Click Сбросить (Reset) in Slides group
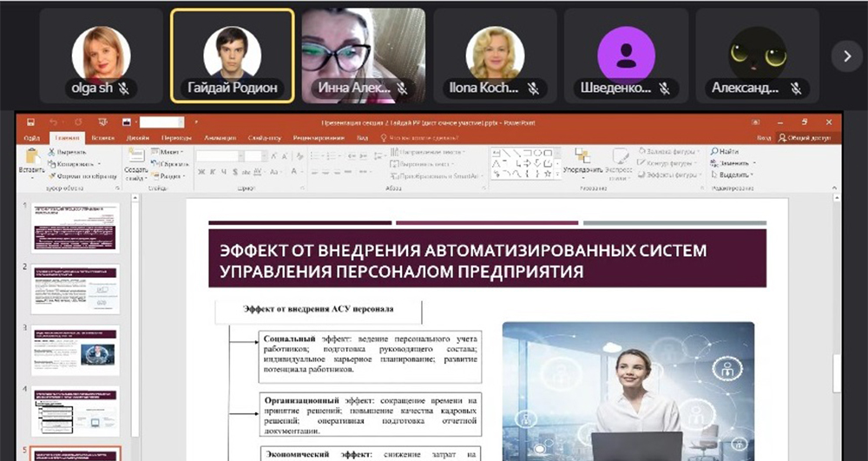 point(170,164)
